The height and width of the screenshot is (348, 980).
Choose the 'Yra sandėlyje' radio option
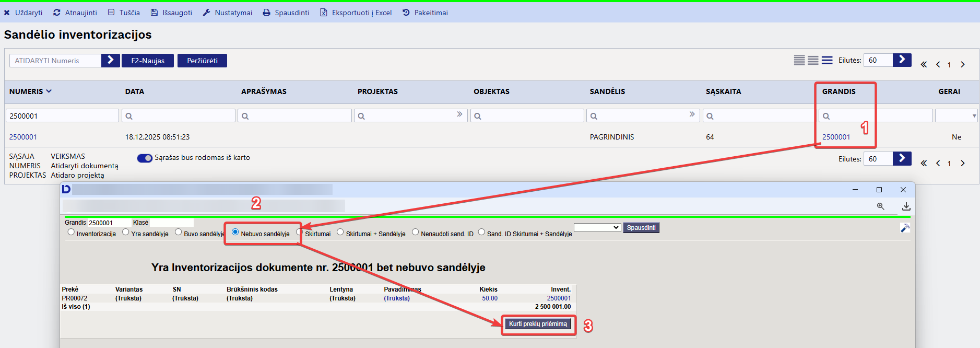coord(126,232)
